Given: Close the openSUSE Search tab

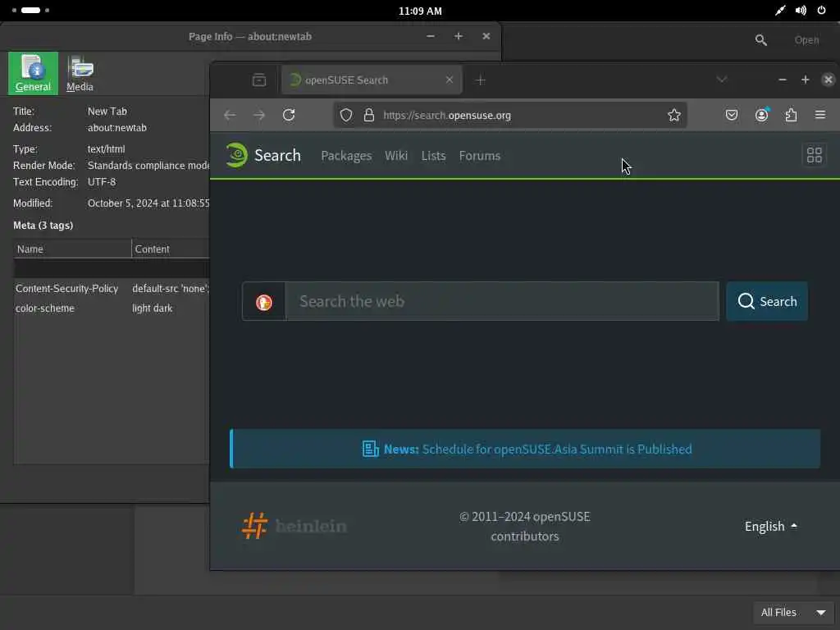Looking at the screenshot, I should [x=450, y=80].
